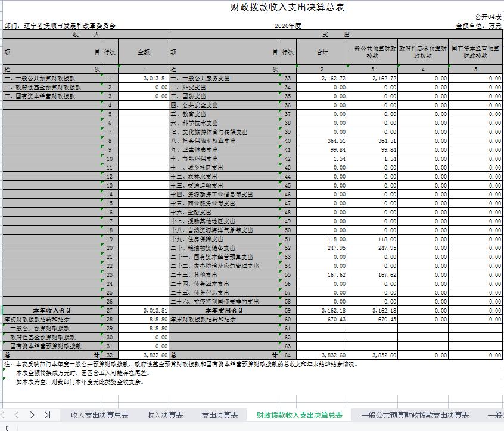Click the 本年收入合计 row label
The width and height of the screenshot is (504, 431).
[52, 310]
